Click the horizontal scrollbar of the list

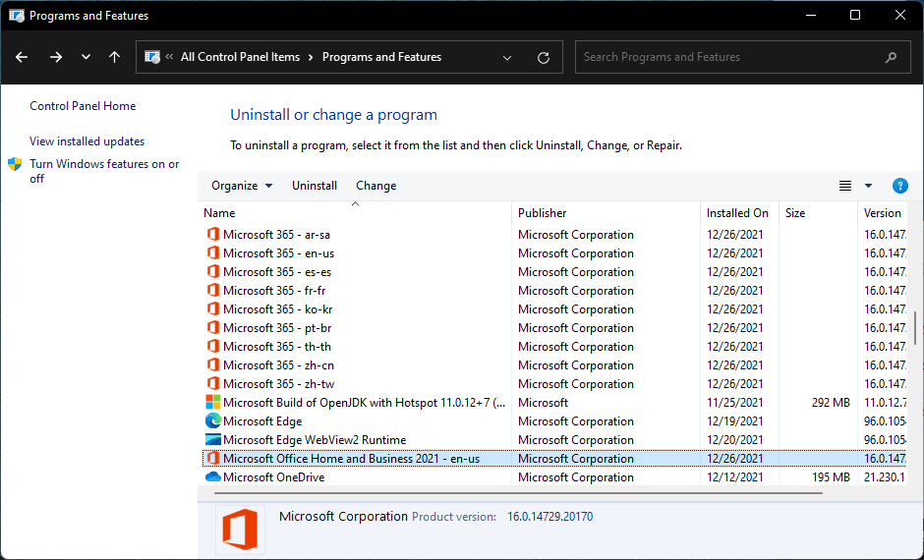tap(519, 493)
